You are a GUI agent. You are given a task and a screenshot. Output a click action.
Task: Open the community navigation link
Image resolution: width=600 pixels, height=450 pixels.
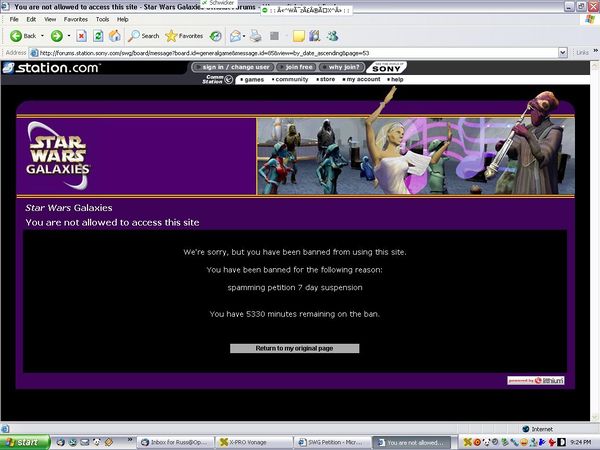click(291, 79)
